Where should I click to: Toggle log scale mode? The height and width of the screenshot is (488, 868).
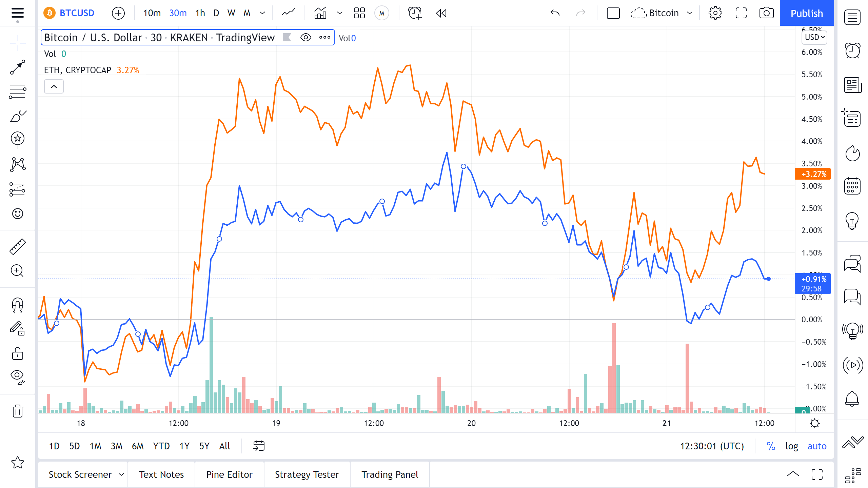(791, 446)
